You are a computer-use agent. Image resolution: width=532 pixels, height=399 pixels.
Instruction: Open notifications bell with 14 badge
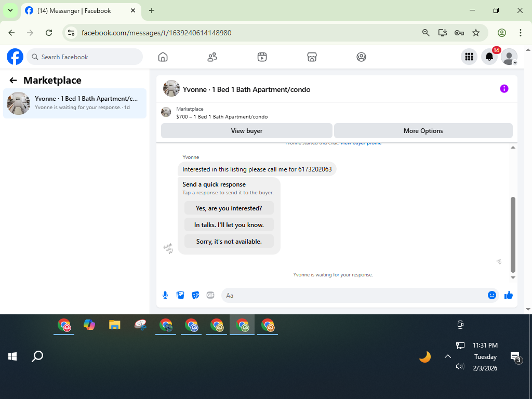click(489, 57)
